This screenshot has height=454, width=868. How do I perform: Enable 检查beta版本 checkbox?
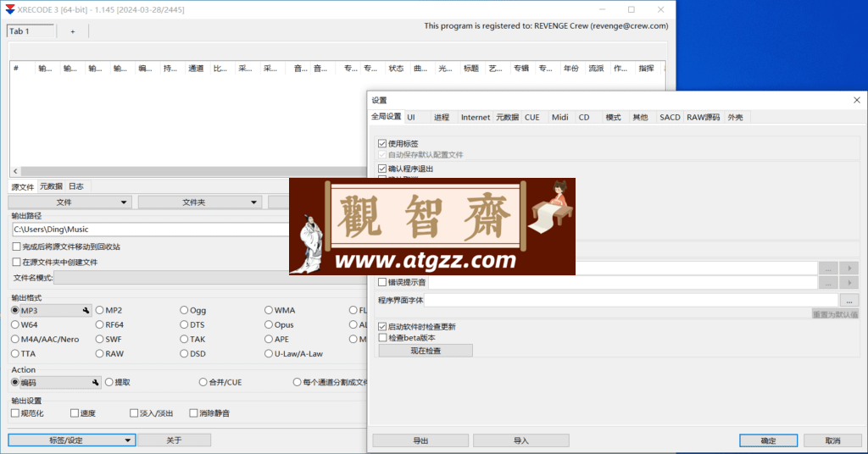(x=382, y=338)
